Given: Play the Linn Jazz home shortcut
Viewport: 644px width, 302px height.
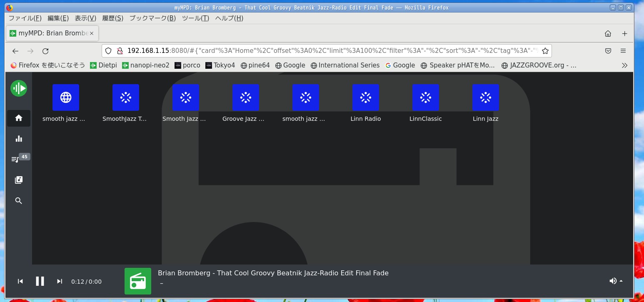Looking at the screenshot, I should 485,97.
